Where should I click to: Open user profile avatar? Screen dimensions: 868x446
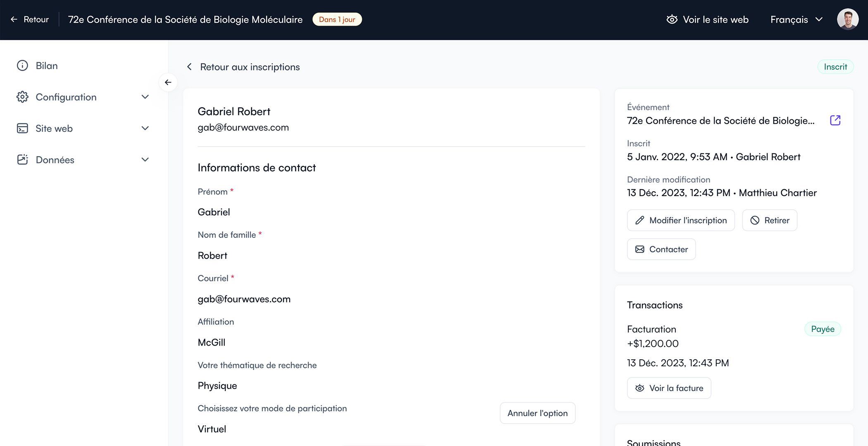[x=847, y=19]
